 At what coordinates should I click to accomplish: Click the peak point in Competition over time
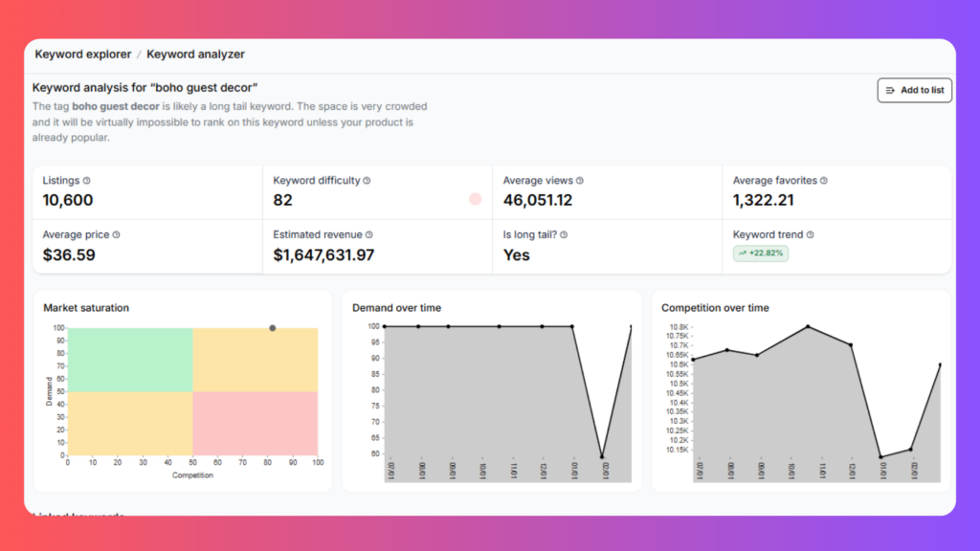808,327
